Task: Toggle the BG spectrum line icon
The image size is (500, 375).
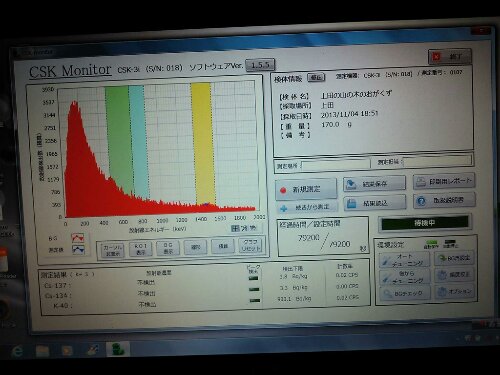Action: click(x=78, y=238)
